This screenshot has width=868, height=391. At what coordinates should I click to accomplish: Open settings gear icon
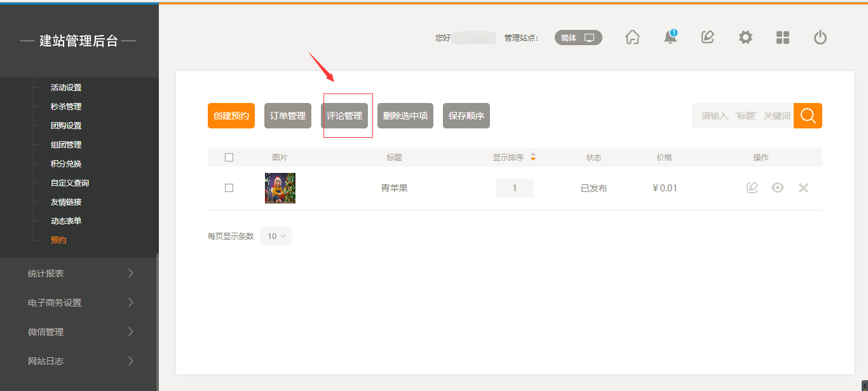[745, 38]
